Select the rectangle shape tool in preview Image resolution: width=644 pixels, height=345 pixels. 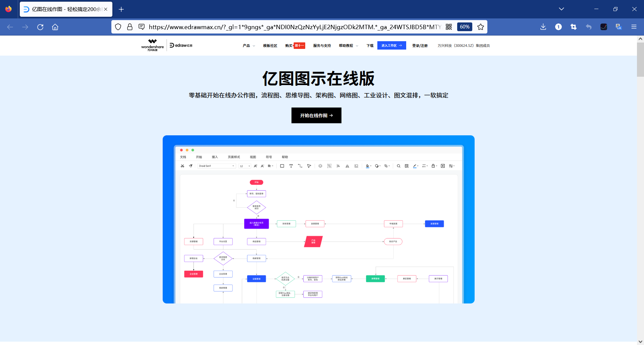(282, 166)
